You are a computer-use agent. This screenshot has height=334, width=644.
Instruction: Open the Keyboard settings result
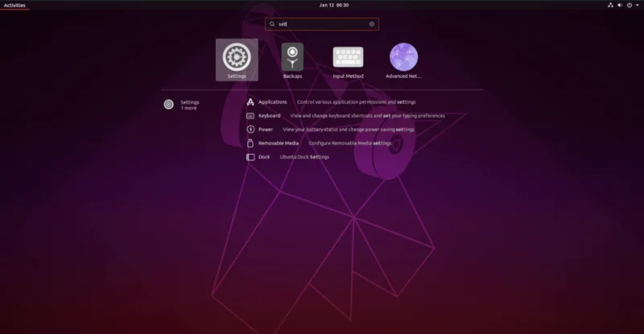[x=345, y=116]
